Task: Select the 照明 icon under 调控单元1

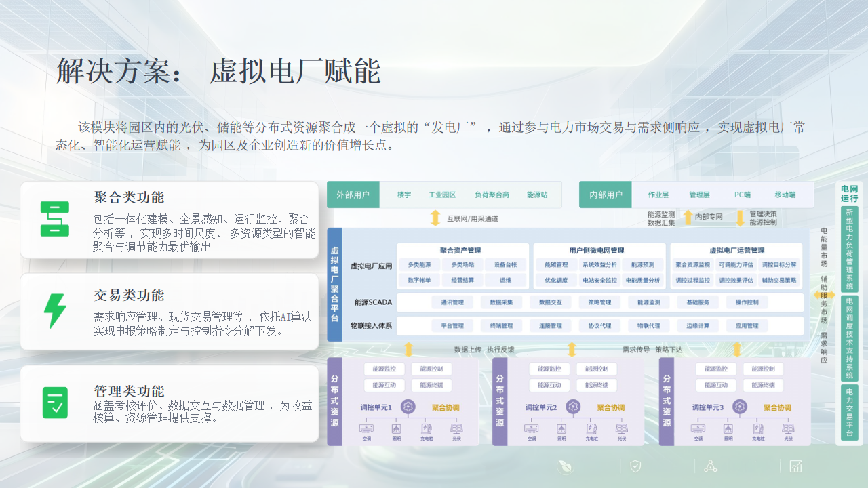Action: coord(397,428)
